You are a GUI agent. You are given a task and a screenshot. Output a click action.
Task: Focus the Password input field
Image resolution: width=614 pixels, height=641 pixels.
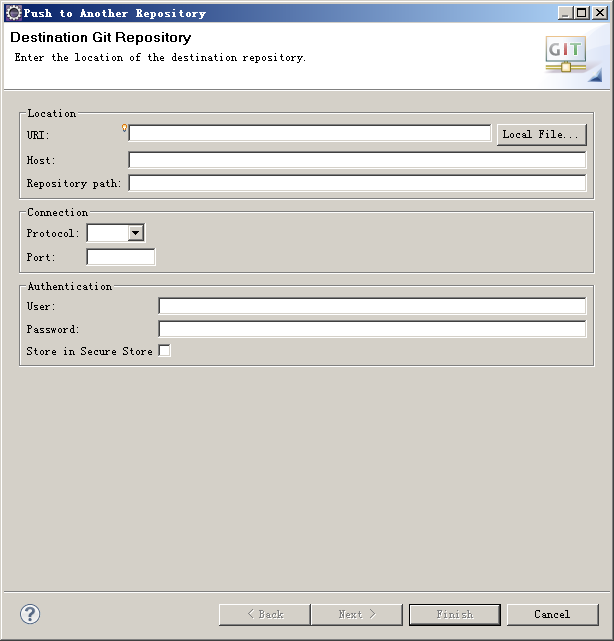tap(372, 329)
